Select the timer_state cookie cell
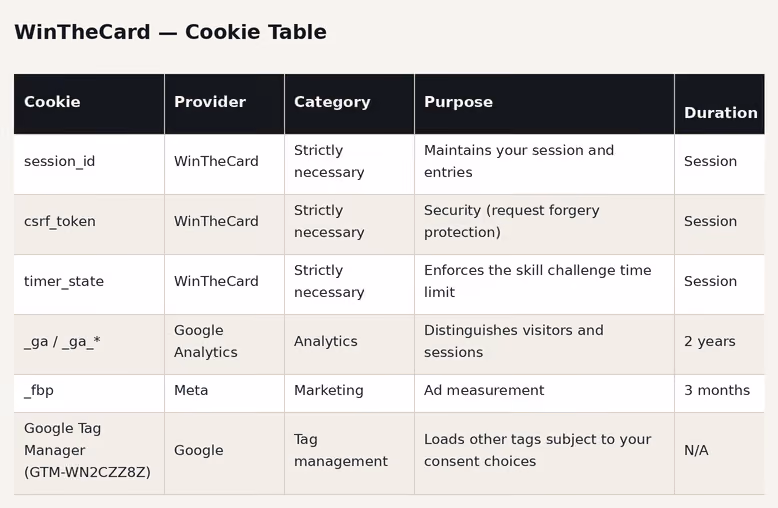778x508 pixels. point(89,284)
